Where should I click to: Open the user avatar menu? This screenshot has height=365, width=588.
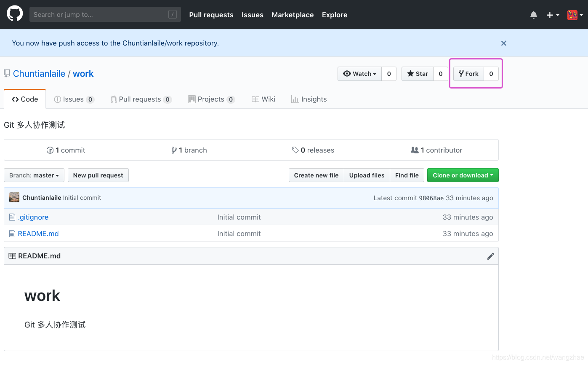point(575,15)
